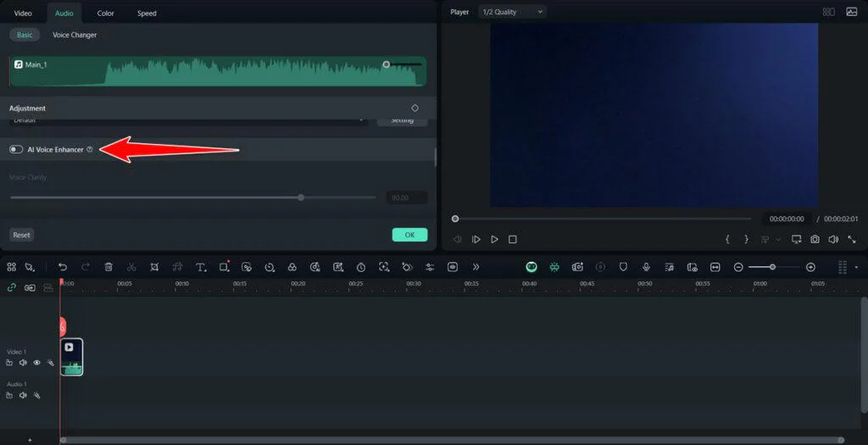Viewport: 868px width, 445px height.
Task: Hide the Video 1 track with the eye icon
Action: tap(37, 363)
